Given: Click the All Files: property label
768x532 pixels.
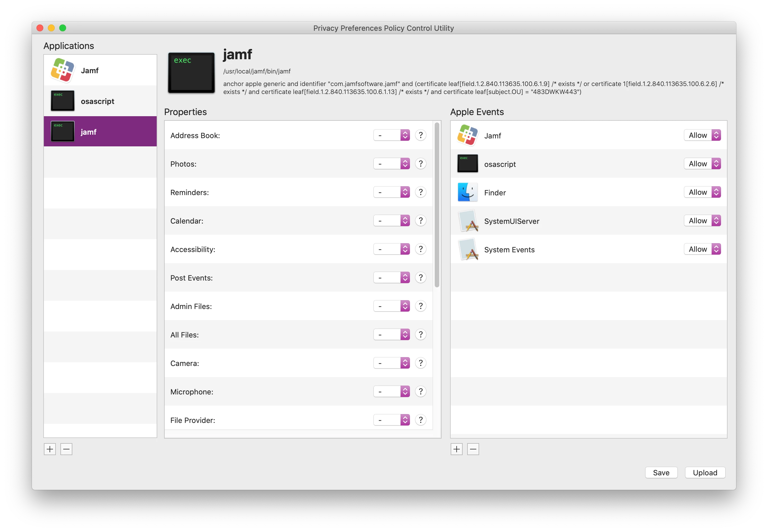Looking at the screenshot, I should click(184, 335).
